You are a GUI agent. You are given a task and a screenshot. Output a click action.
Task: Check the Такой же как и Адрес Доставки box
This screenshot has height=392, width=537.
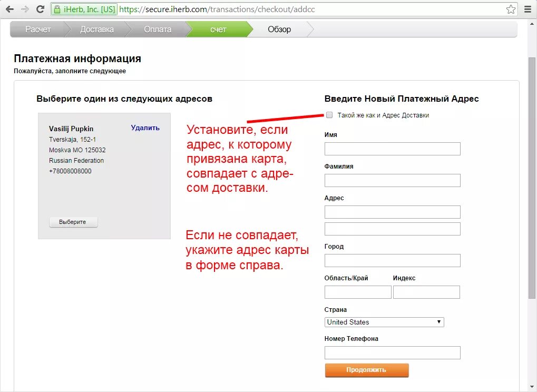[x=329, y=115]
